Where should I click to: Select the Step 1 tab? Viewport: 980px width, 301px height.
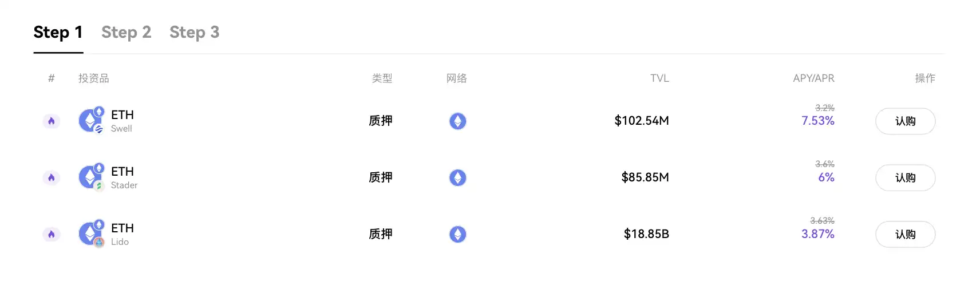point(58,32)
